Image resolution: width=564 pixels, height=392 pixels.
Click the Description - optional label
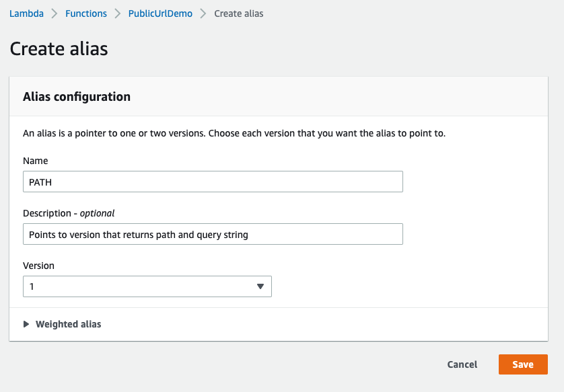click(x=69, y=213)
